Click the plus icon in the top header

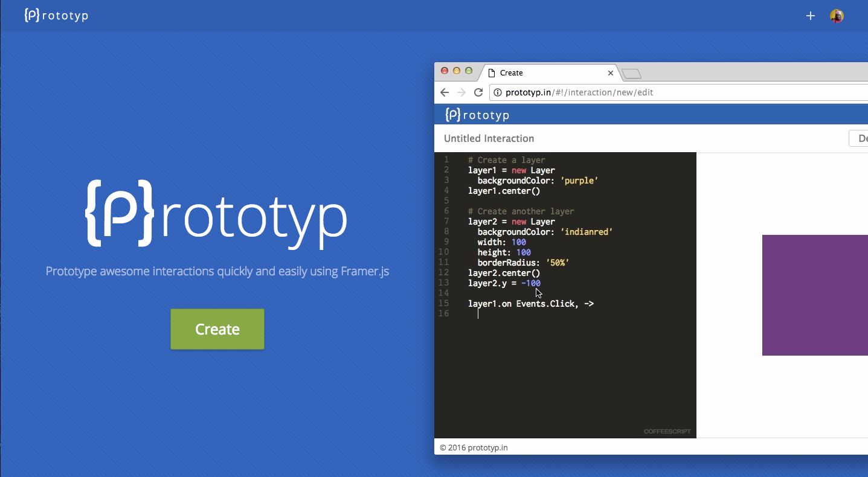[x=811, y=16]
